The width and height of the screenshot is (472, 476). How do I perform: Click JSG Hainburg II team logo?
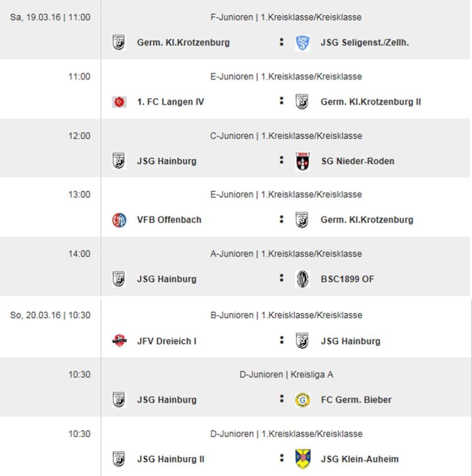click(x=119, y=459)
